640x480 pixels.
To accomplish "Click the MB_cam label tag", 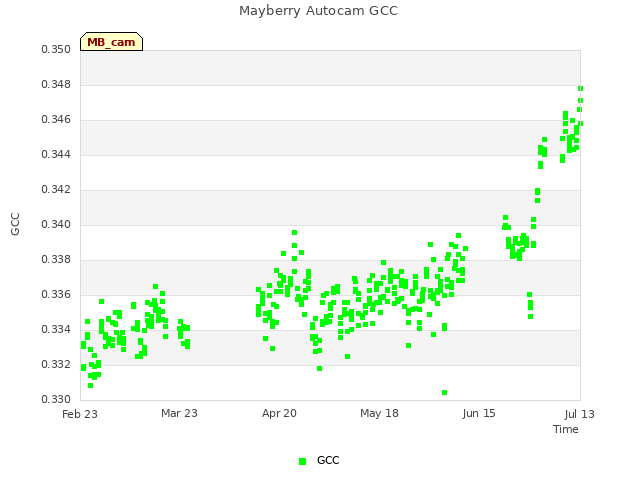I will [111, 42].
